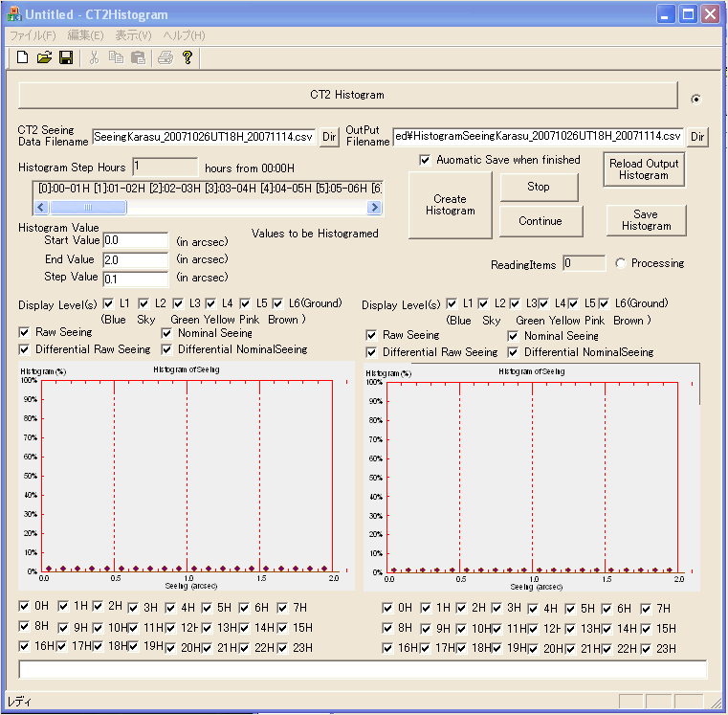
Task: Toggle Automatic Save when finished checkbox
Action: point(426,160)
